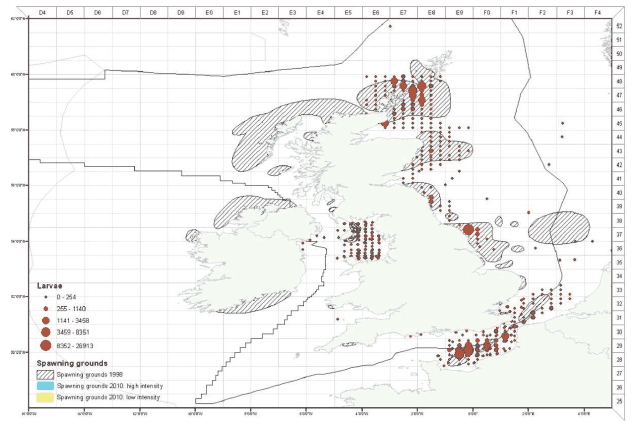
Task: Click the D9 column header
Action: pyautogui.click(x=181, y=13)
